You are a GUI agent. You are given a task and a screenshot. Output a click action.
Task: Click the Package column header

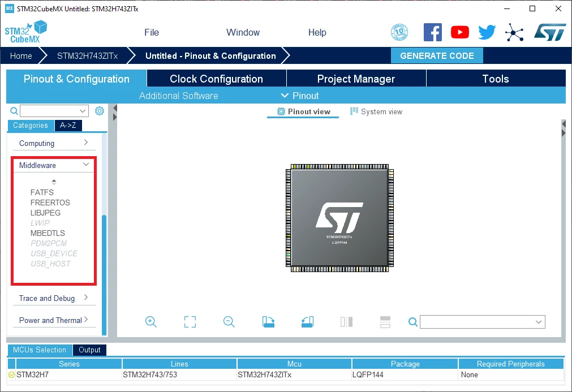[405, 364]
